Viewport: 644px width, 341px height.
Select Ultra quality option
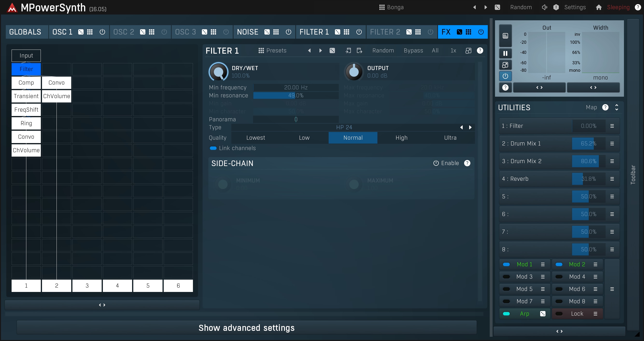[450, 138]
